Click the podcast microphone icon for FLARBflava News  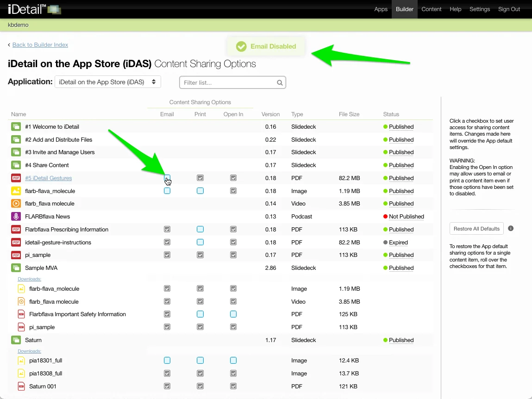pos(16,217)
